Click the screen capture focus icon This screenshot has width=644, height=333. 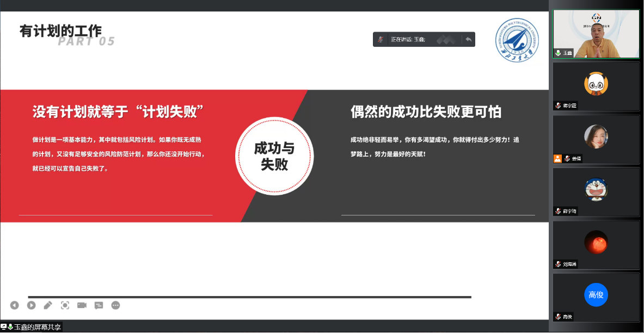pyautogui.click(x=65, y=305)
